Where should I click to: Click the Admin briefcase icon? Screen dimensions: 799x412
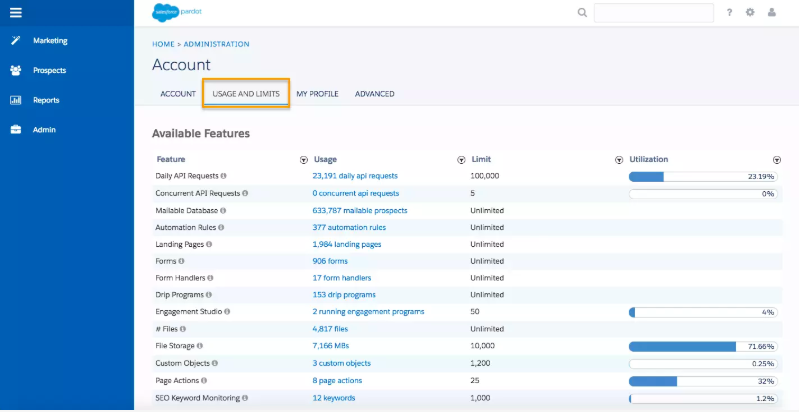(16, 130)
